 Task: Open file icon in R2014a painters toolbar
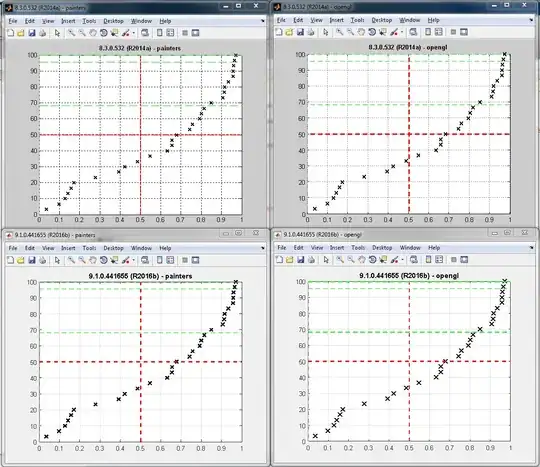21,33
